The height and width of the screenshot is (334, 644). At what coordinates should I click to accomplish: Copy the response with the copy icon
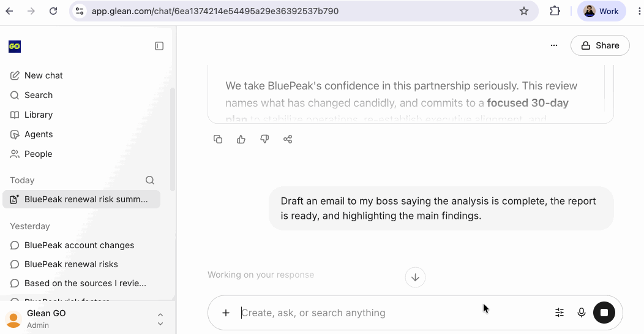(218, 139)
